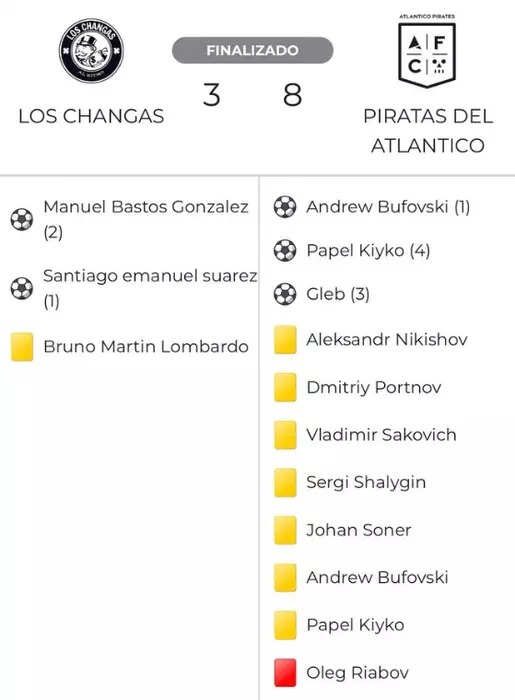The height and width of the screenshot is (700, 515).
Task: Click yellow card next to Dmitriy Portnov
Action: click(285, 387)
